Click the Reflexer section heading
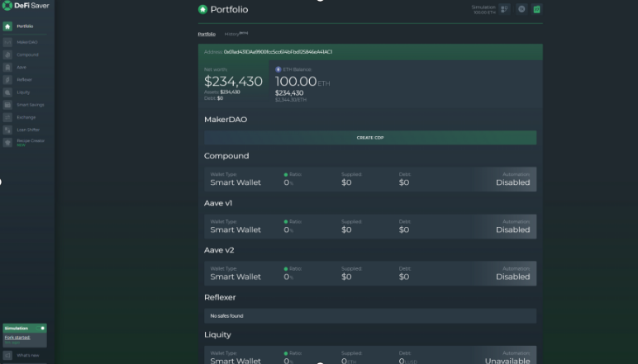This screenshot has width=638, height=364. point(220,297)
